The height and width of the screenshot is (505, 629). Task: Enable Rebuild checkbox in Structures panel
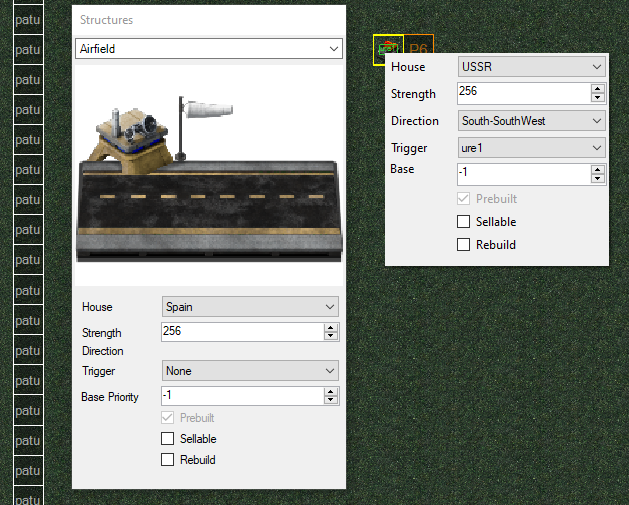[x=167, y=460]
